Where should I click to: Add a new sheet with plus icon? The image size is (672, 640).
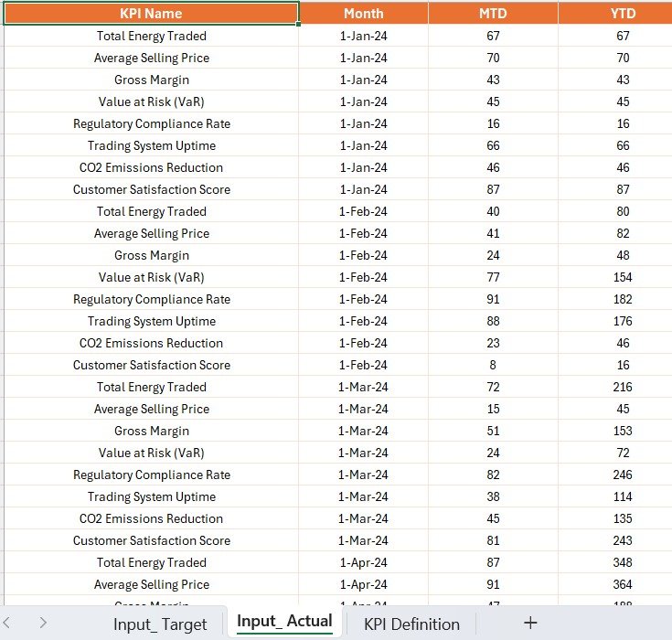click(x=530, y=623)
